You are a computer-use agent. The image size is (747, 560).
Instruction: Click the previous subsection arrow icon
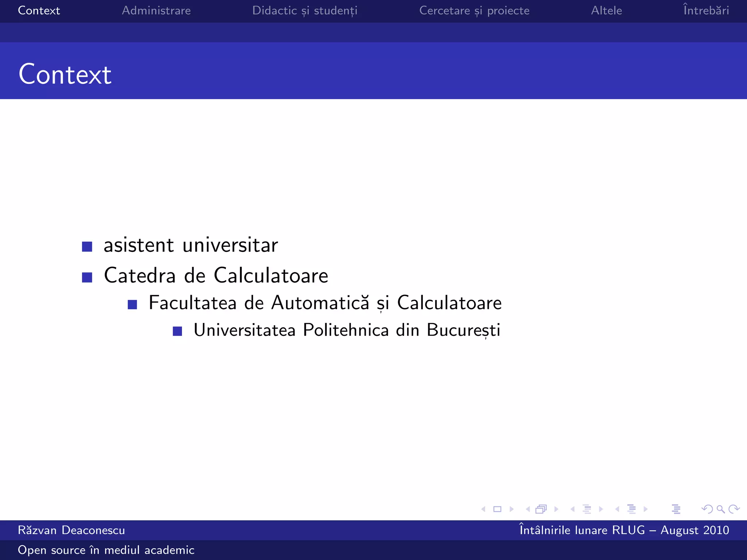click(573, 509)
